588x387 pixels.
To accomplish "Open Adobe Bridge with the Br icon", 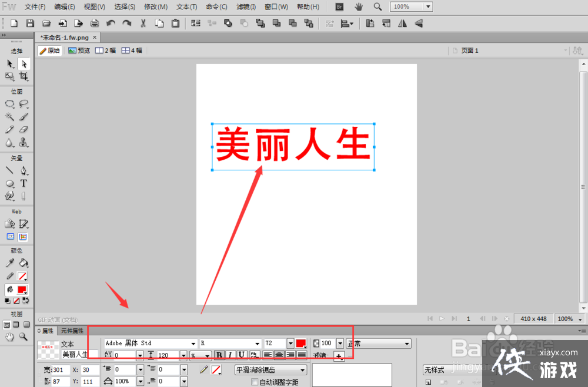I will tap(339, 7).
